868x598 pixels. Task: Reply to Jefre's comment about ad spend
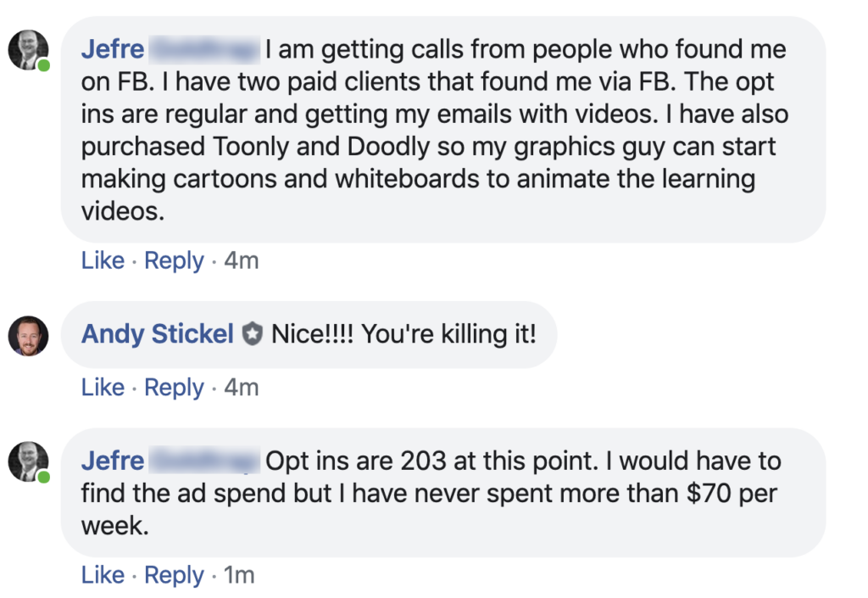174,575
